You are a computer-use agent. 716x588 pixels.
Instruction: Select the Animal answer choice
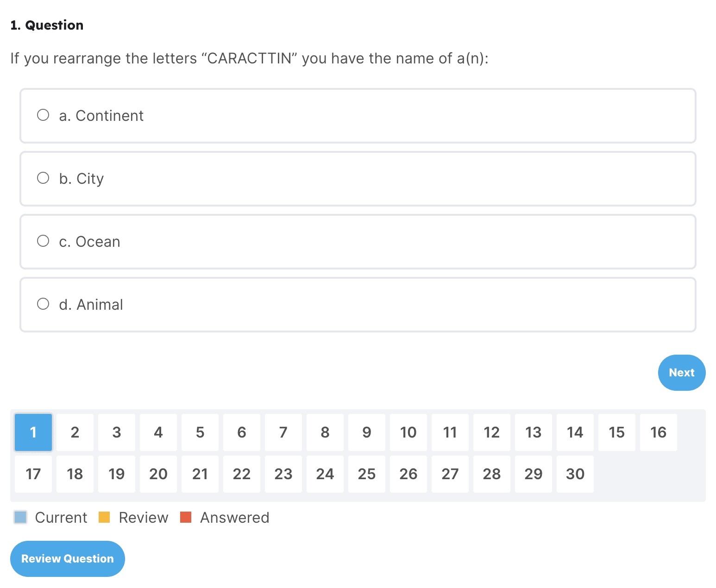(x=43, y=304)
